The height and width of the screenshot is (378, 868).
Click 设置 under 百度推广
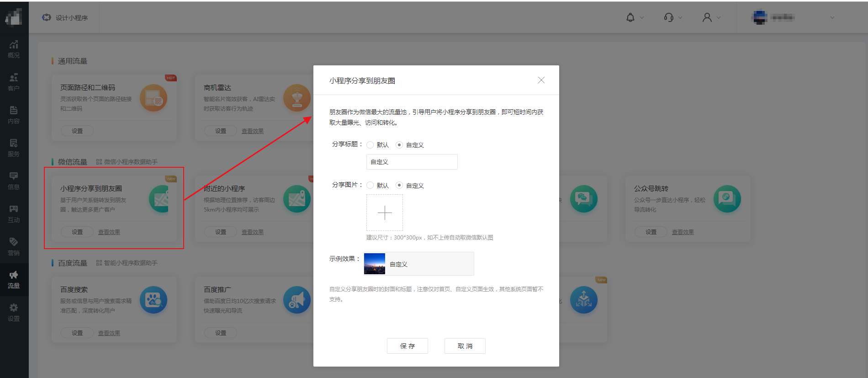point(221,333)
